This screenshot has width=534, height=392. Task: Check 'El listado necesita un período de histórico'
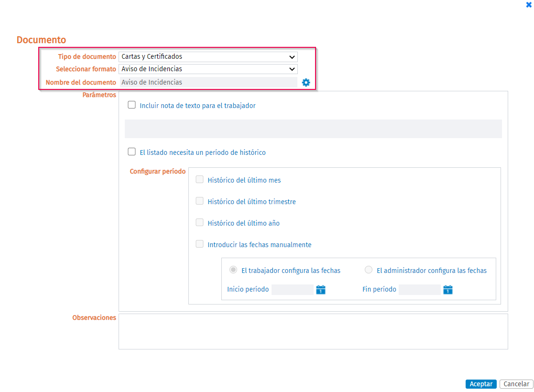coord(132,152)
